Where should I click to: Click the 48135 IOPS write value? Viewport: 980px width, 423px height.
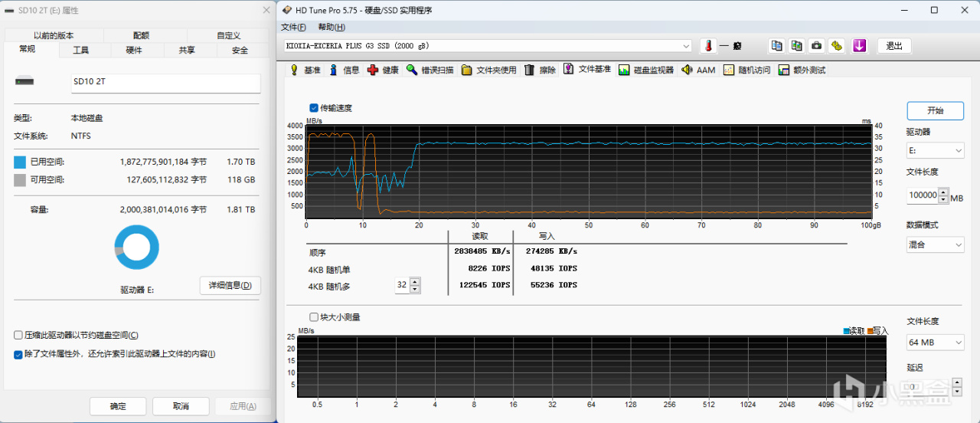click(554, 269)
